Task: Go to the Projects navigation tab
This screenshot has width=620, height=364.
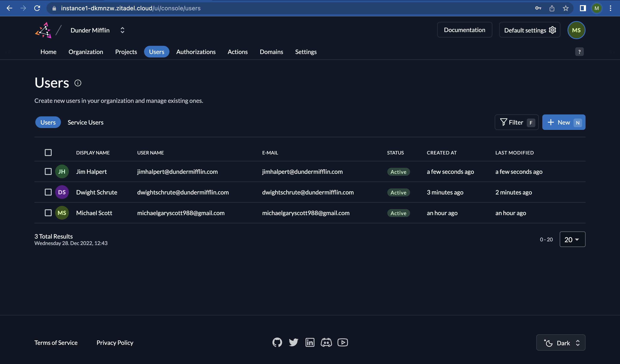Action: click(x=126, y=52)
